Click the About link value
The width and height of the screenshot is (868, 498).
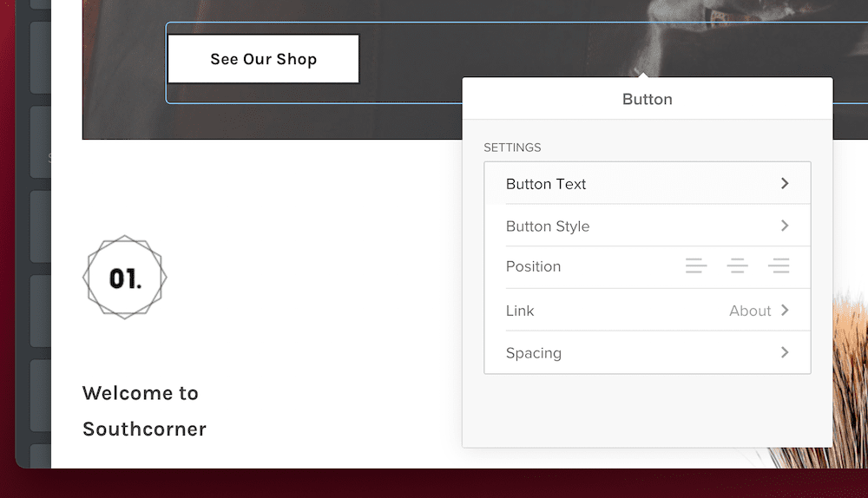(750, 311)
